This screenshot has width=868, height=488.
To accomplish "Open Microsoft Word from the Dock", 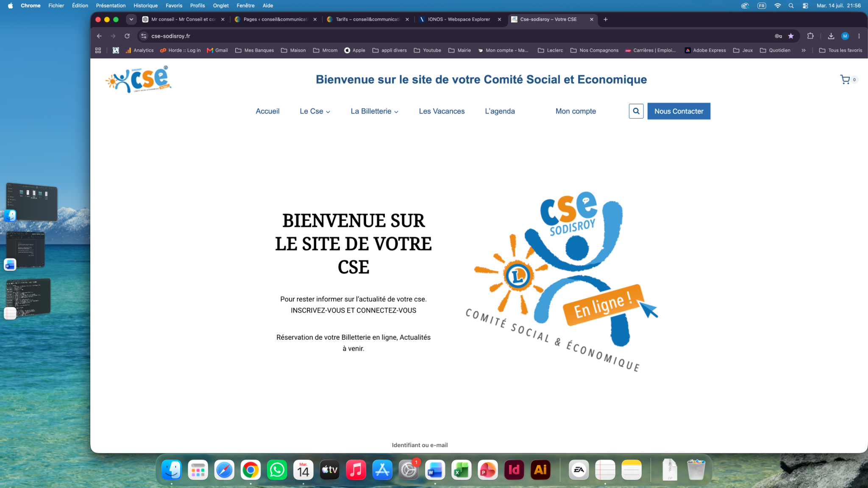I will pos(435,470).
